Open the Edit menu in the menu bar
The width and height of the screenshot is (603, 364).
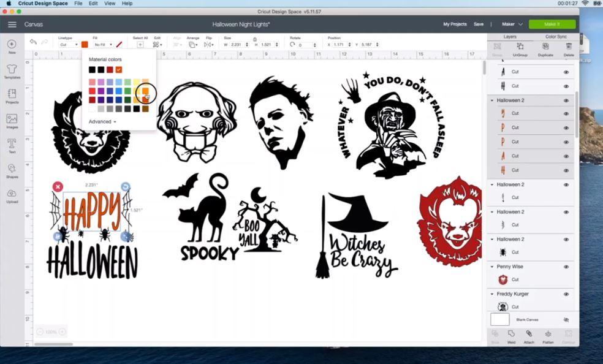coord(93,4)
